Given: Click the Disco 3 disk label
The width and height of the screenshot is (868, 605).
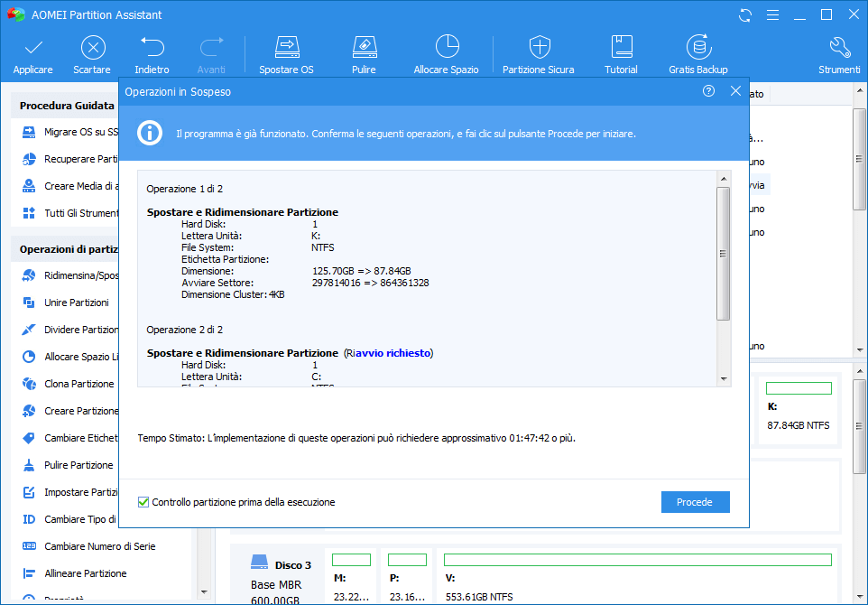Looking at the screenshot, I should pyautogui.click(x=293, y=565).
